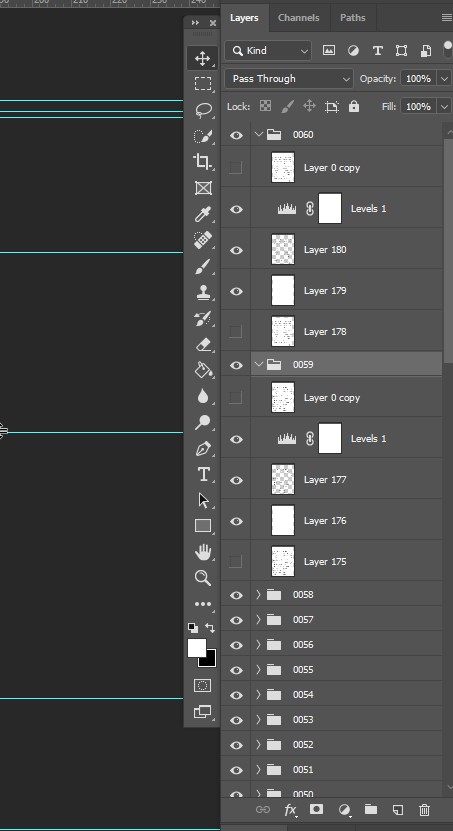
Task: Select the Horizontal Type tool
Action: tap(203, 474)
